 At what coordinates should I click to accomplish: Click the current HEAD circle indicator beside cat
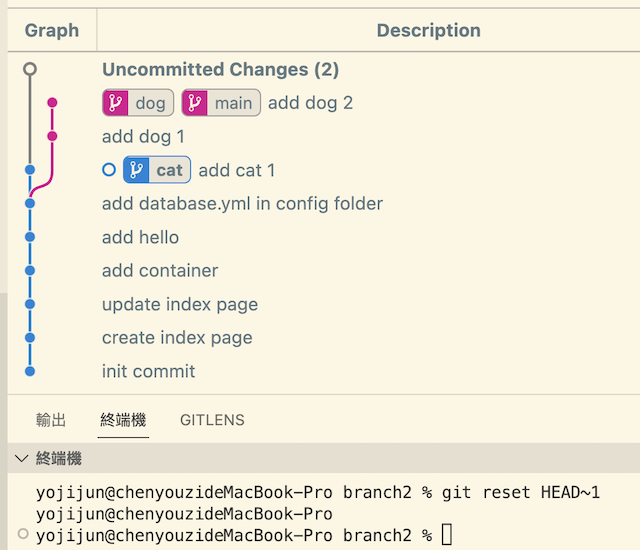point(109,170)
